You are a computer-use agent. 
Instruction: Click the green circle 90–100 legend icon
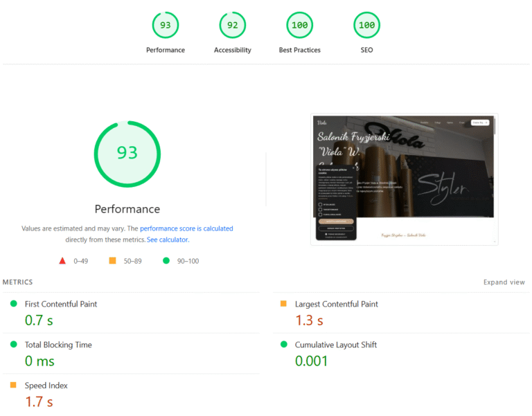pos(166,261)
